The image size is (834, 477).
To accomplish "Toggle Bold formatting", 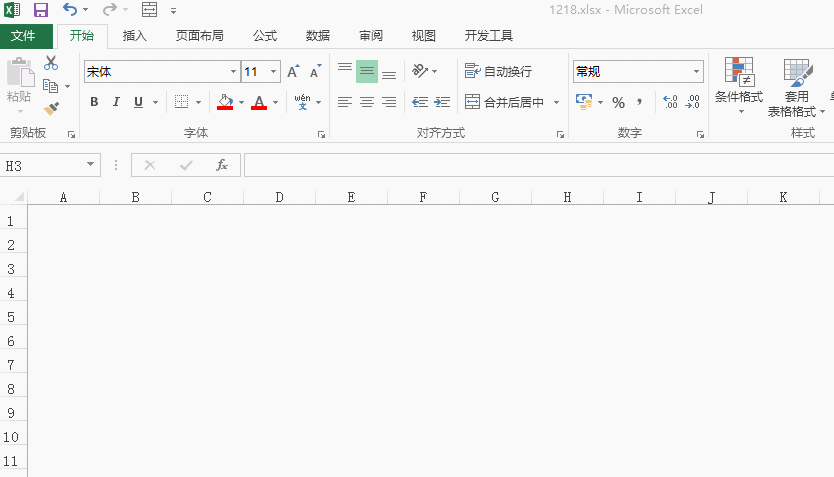I will click(94, 102).
